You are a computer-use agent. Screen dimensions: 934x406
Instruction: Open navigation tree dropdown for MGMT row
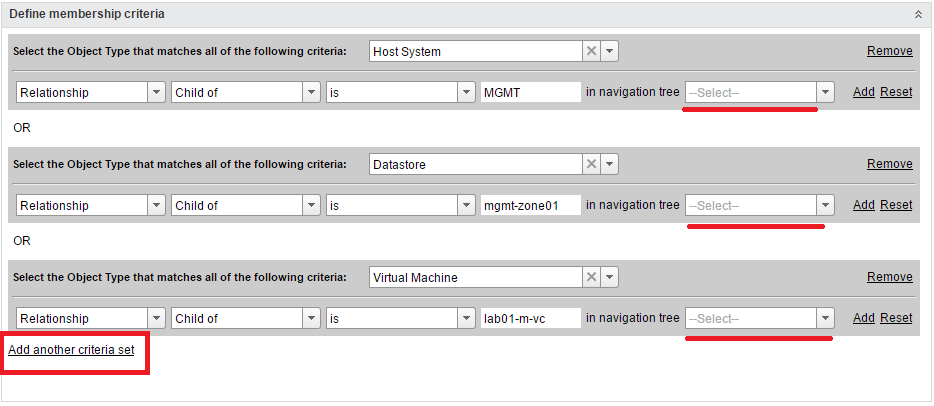pyautogui.click(x=825, y=92)
